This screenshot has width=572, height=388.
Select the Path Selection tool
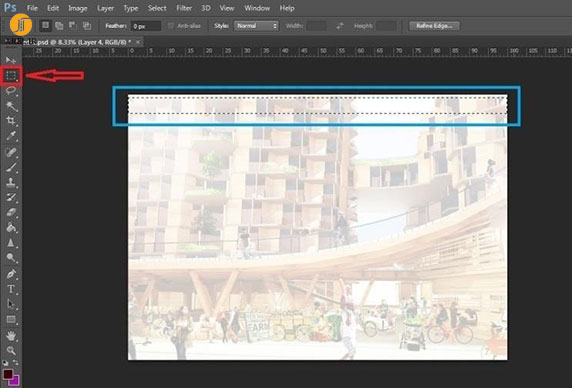11,304
